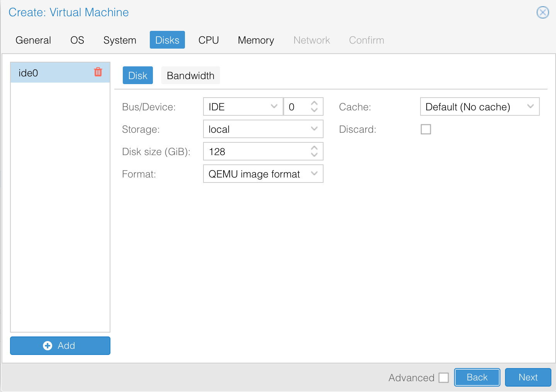Increase disk size using up arrow
This screenshot has height=392, width=556.
click(x=314, y=148)
